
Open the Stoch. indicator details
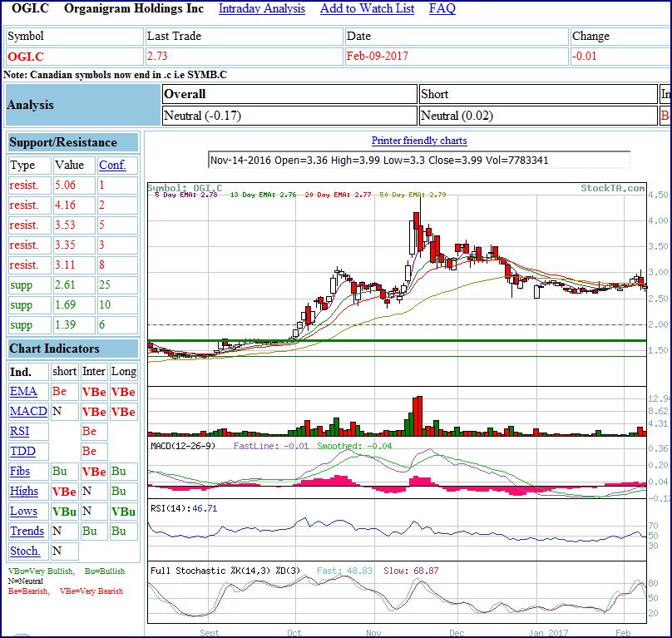(x=25, y=551)
